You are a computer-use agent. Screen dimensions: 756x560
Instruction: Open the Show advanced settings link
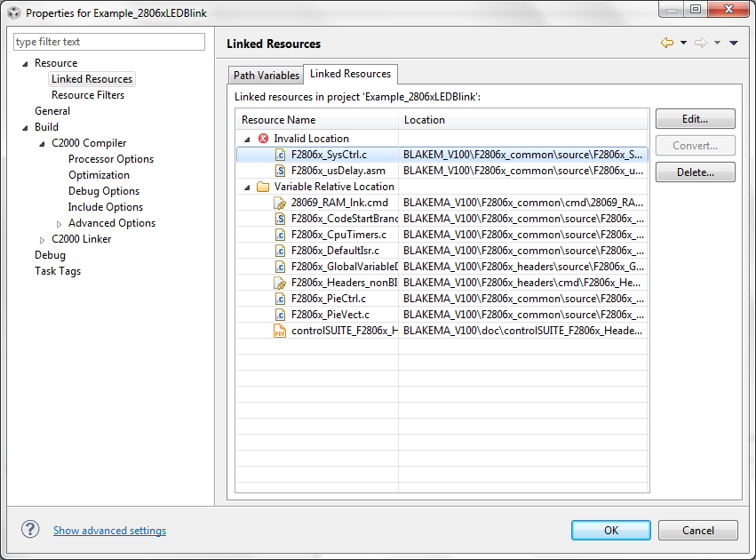(x=109, y=531)
